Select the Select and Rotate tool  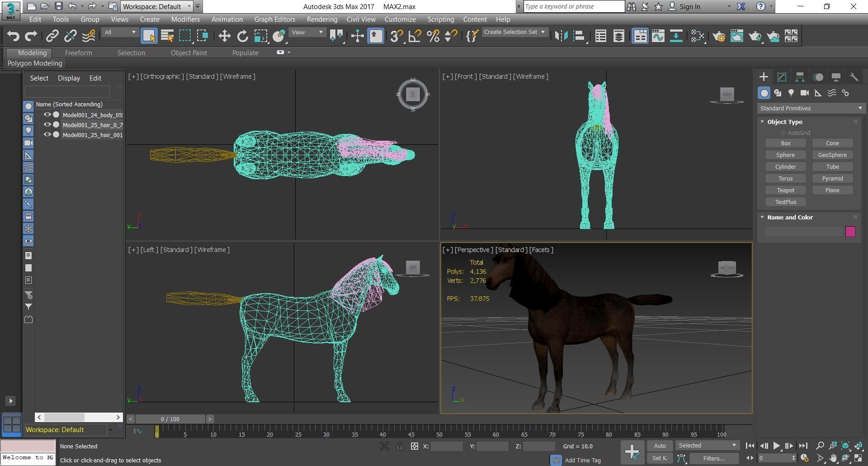(242, 36)
